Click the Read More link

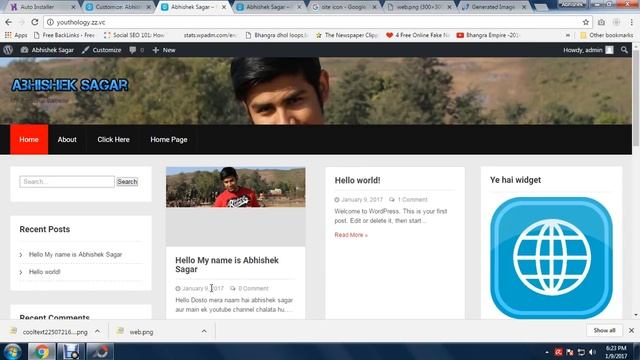[x=351, y=235]
